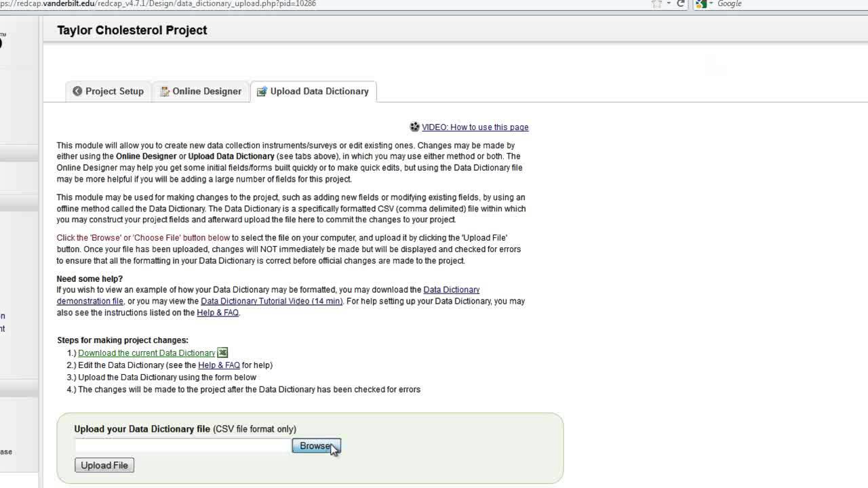The width and height of the screenshot is (868, 488).
Task: Open VIDEO: How to use this page
Action: tap(475, 127)
